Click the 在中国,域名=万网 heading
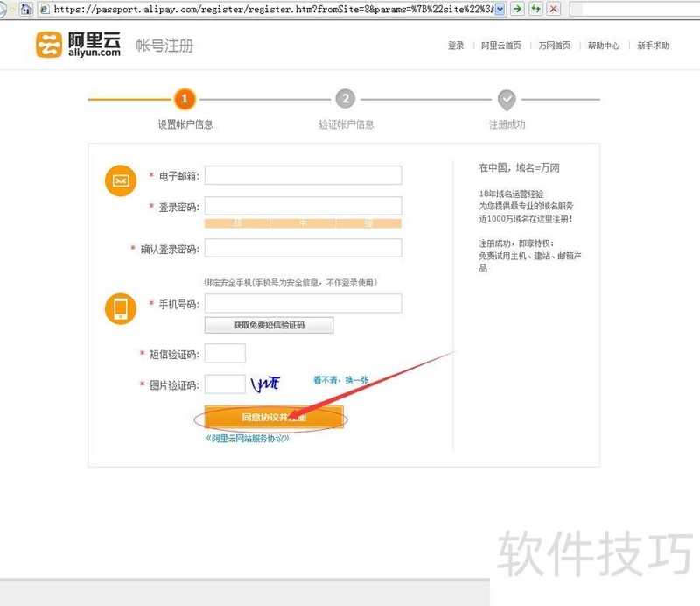Image resolution: width=700 pixels, height=606 pixels. tap(519, 167)
